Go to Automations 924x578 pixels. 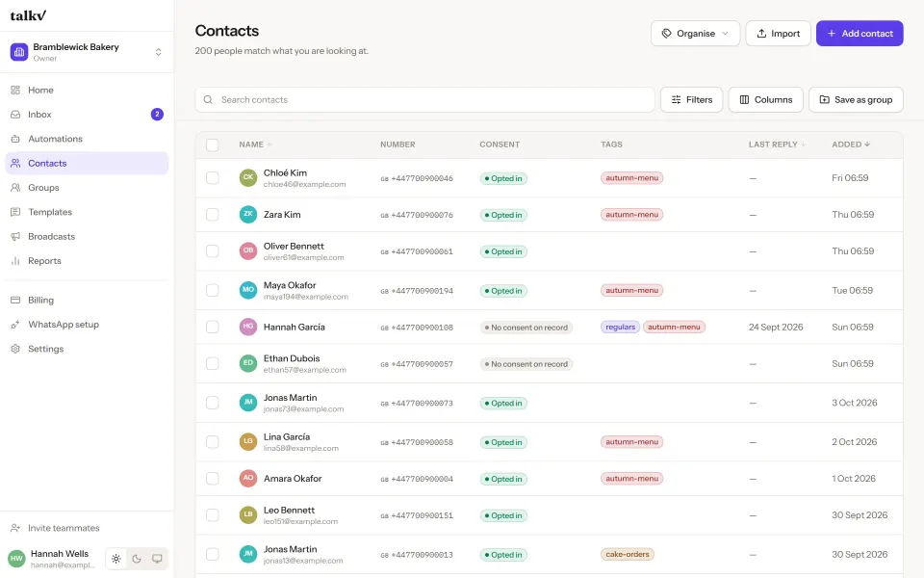pyautogui.click(x=87, y=139)
